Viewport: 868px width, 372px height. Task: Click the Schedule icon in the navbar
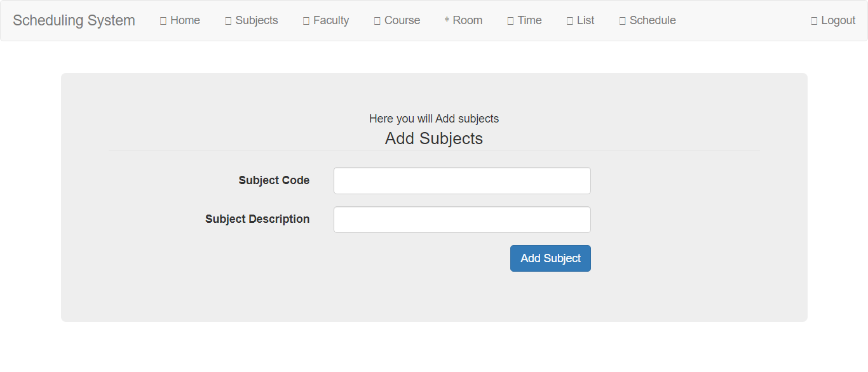pos(623,21)
